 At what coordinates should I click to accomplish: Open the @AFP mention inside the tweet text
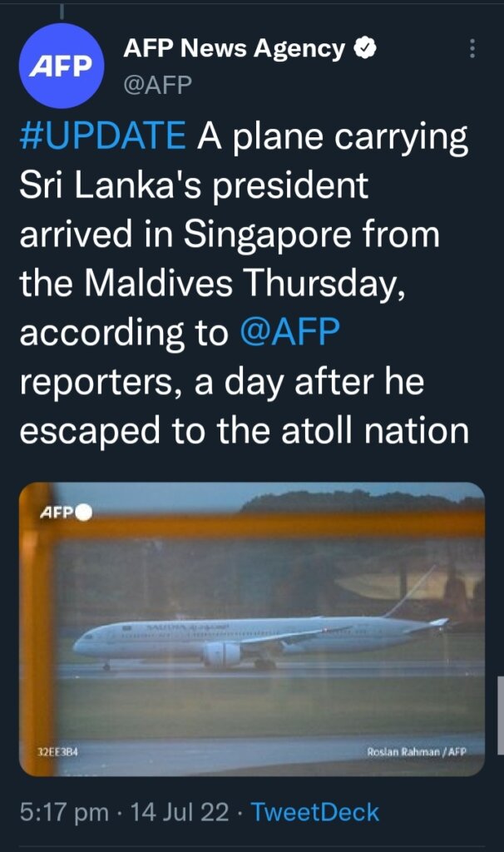[289, 331]
